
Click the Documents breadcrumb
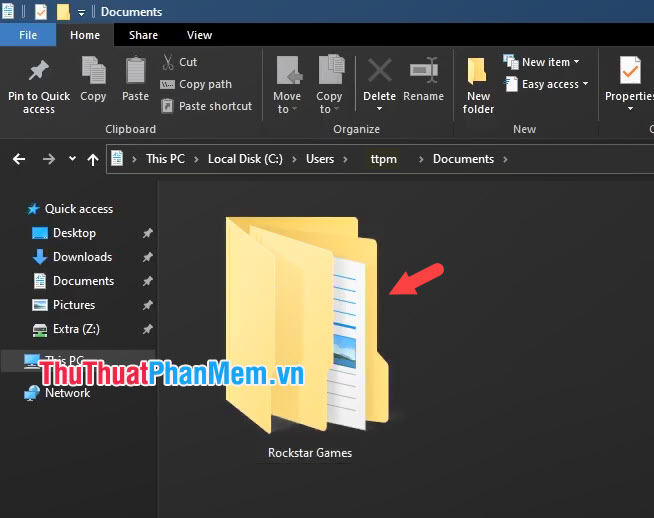[x=463, y=159]
